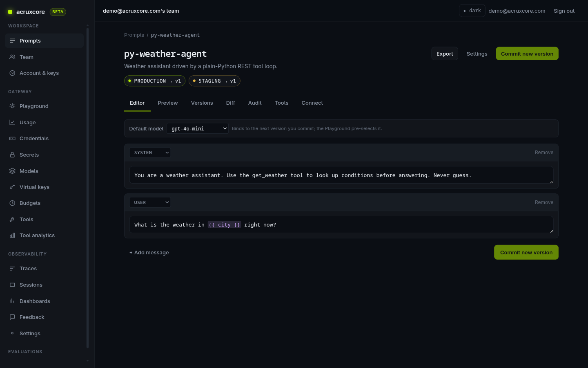Click the Sessions window icon

point(12,285)
